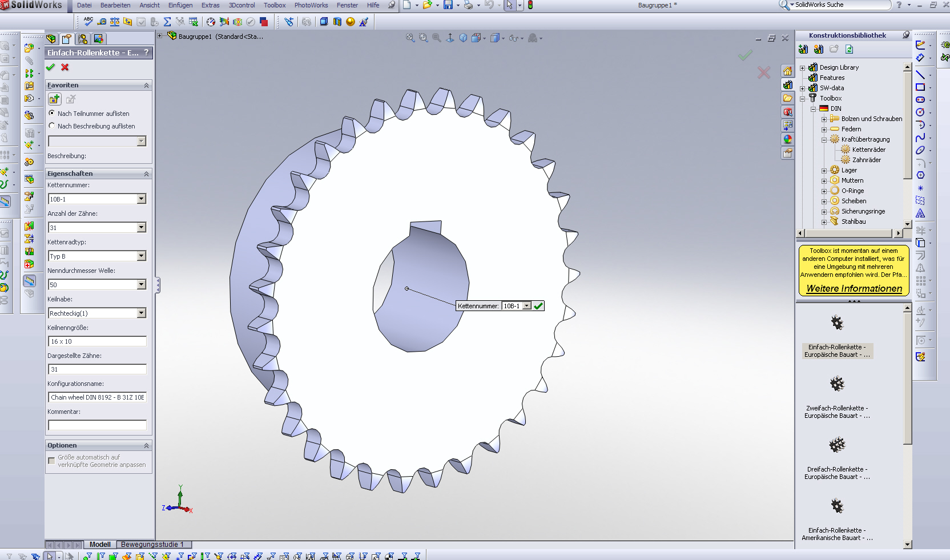
Task: Click the mass properties scale icon
Action: coord(115,22)
